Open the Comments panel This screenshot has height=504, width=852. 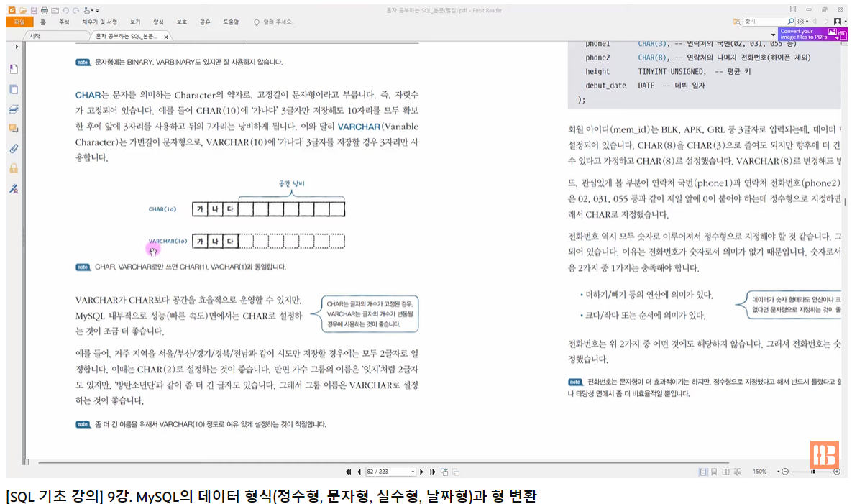pos(14,129)
